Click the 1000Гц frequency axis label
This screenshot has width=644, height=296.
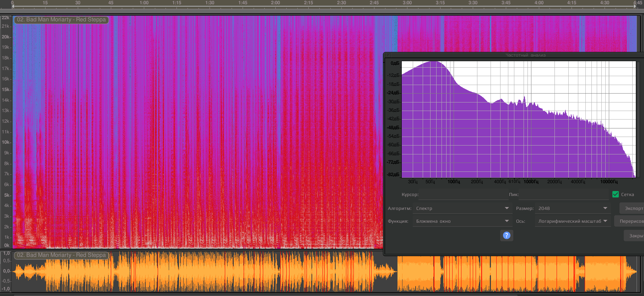[x=531, y=182]
